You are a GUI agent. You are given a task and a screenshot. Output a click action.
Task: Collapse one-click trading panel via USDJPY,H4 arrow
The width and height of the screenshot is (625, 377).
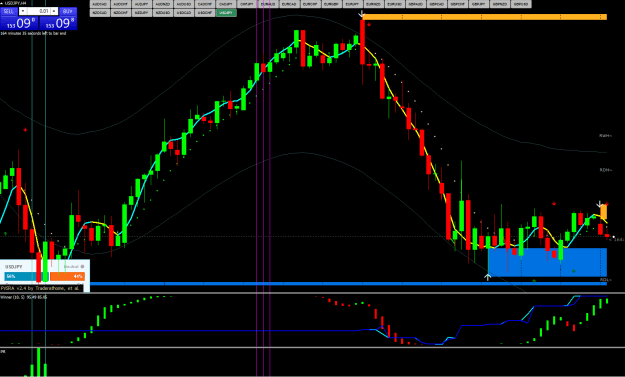coord(2,3)
